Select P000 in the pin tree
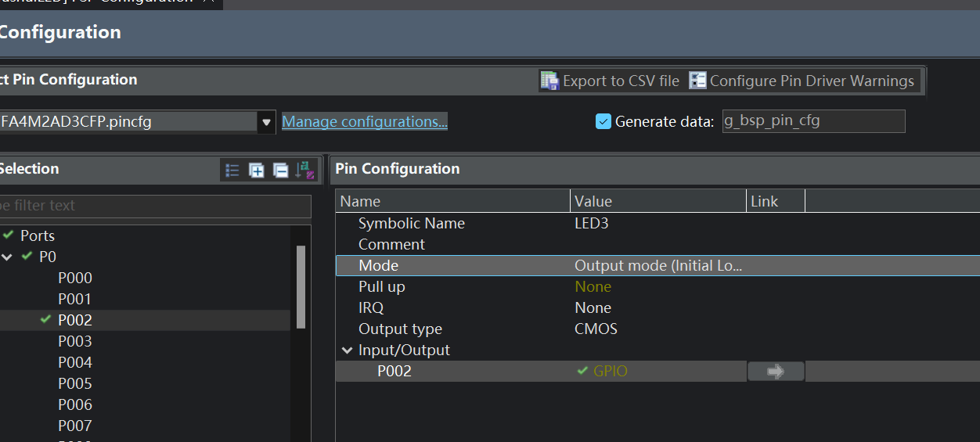The height and width of the screenshot is (442, 980). (x=75, y=278)
